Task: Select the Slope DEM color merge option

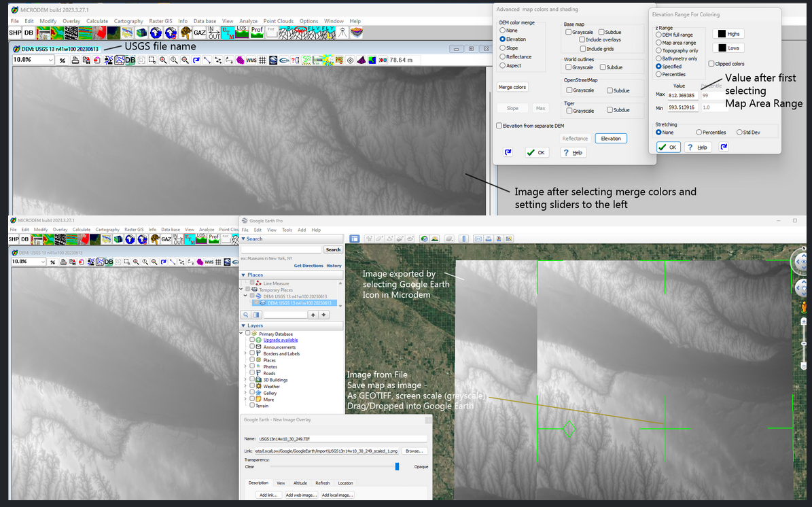Action: click(x=503, y=48)
